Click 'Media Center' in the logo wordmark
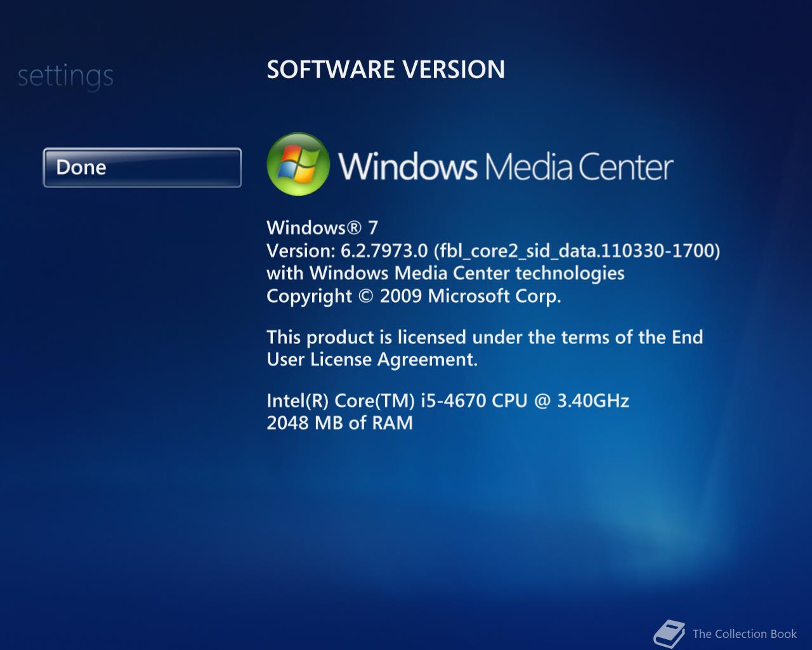 pyautogui.click(x=579, y=166)
